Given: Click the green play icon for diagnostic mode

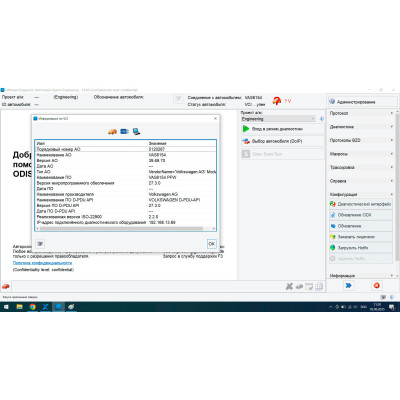Looking at the screenshot, I should point(246,129).
